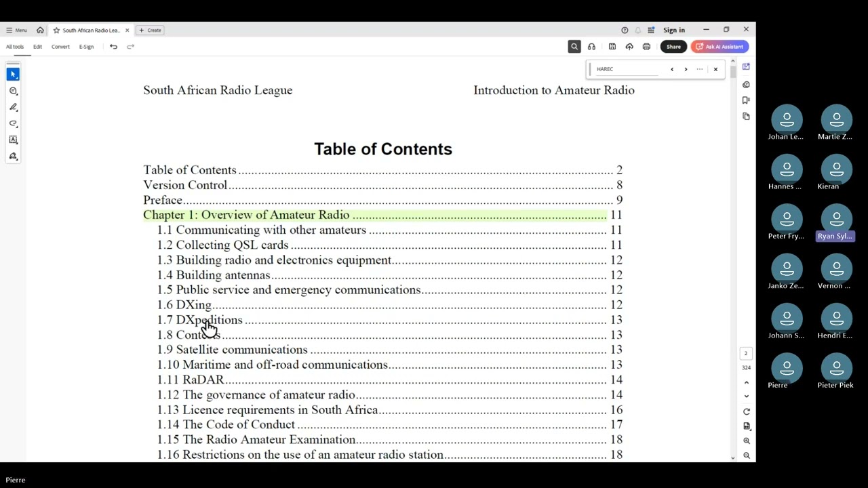
Task: Open the help question mark icon
Action: (625, 30)
